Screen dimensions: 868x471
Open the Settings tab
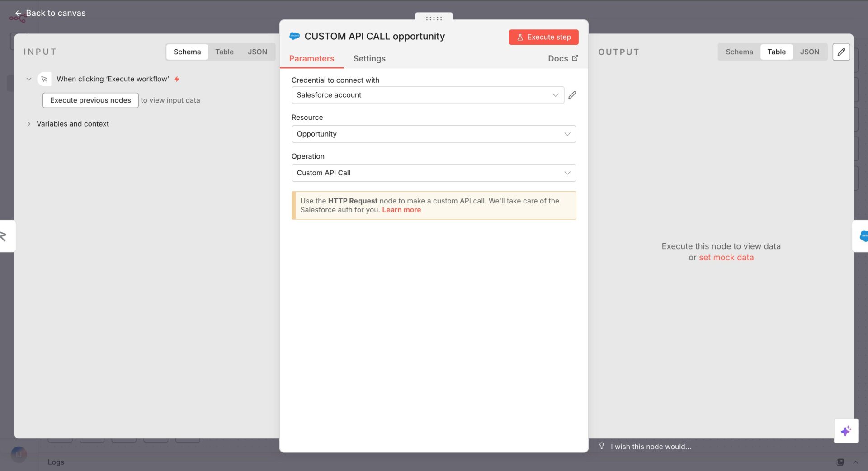click(x=369, y=59)
